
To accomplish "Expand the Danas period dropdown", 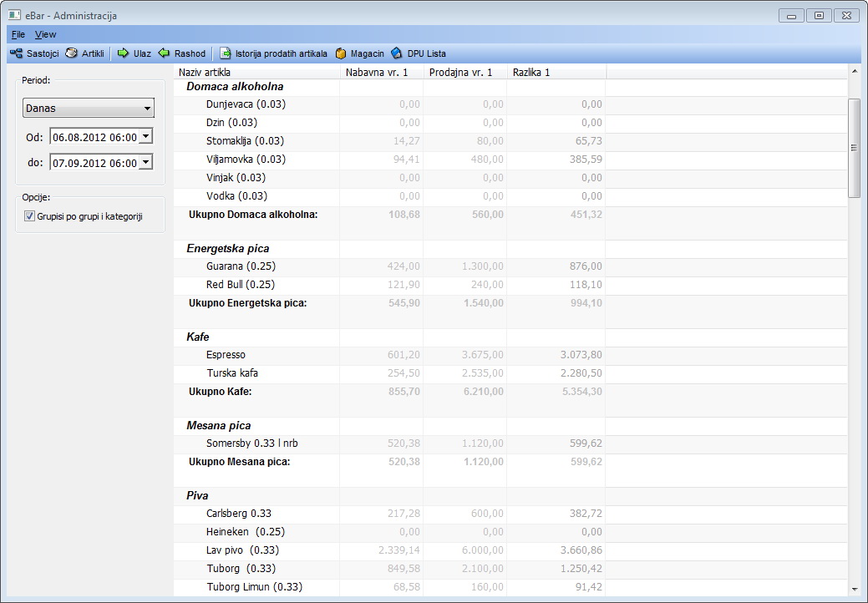I will pos(147,109).
